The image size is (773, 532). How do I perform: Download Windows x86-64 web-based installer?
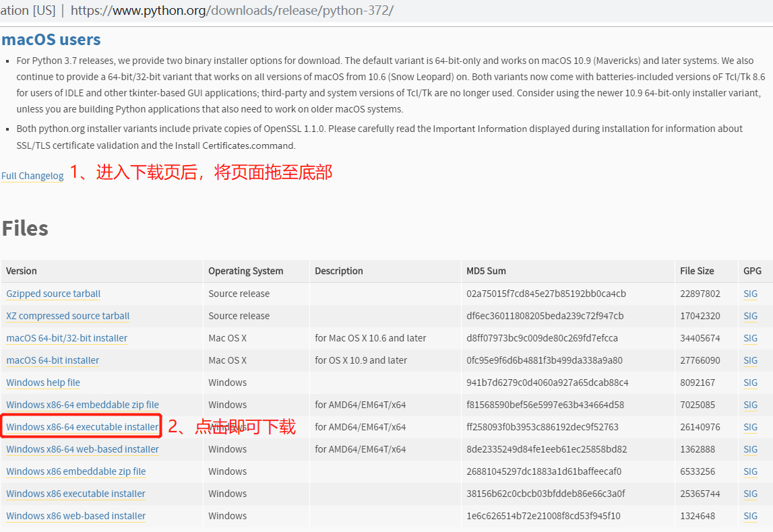pyautogui.click(x=82, y=449)
